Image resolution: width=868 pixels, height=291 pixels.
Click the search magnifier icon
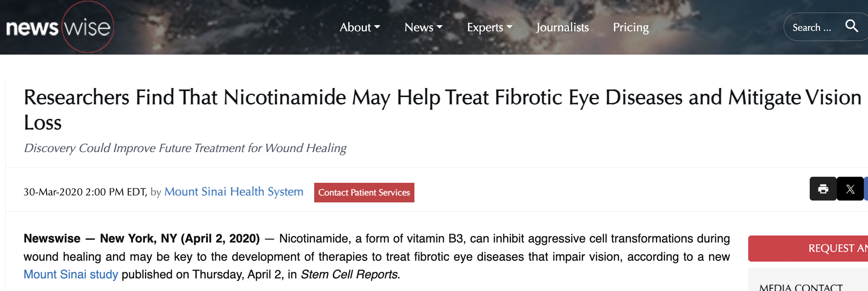(851, 26)
